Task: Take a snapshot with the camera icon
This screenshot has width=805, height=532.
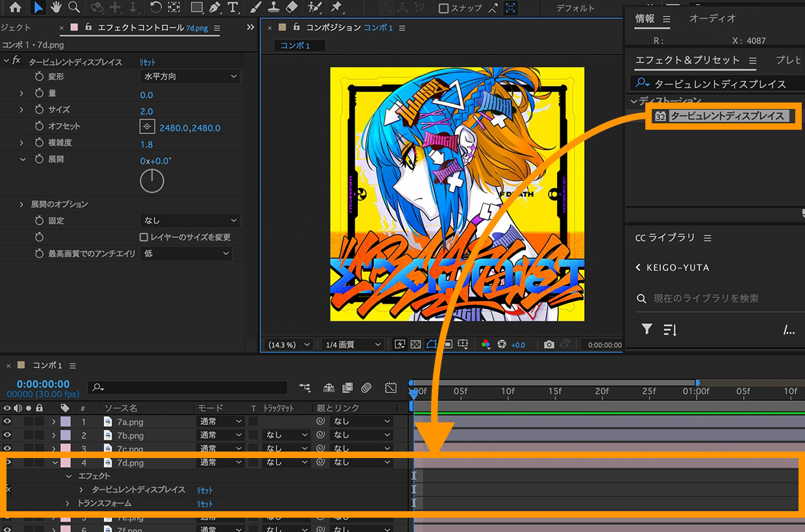Action: 549,345
